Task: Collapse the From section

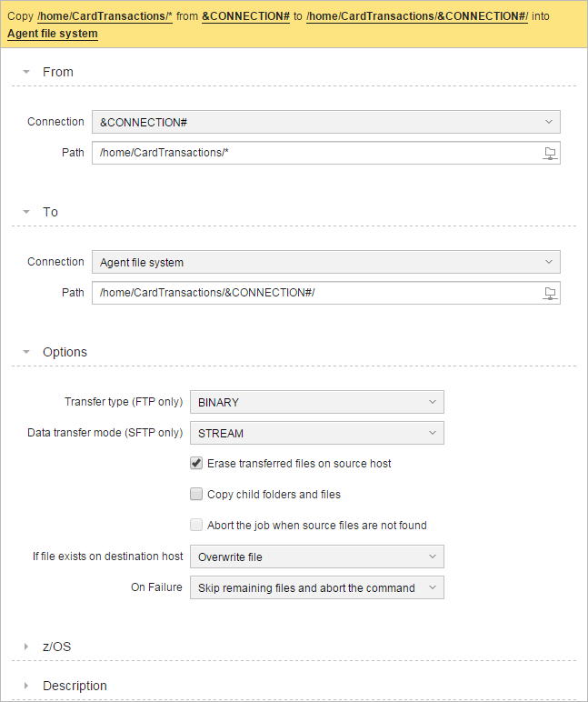Action: (x=27, y=72)
